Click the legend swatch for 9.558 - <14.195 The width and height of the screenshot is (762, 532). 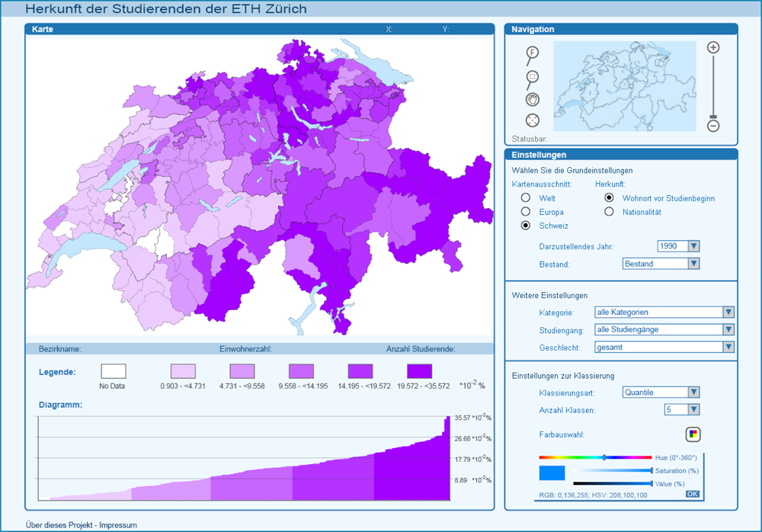click(301, 371)
